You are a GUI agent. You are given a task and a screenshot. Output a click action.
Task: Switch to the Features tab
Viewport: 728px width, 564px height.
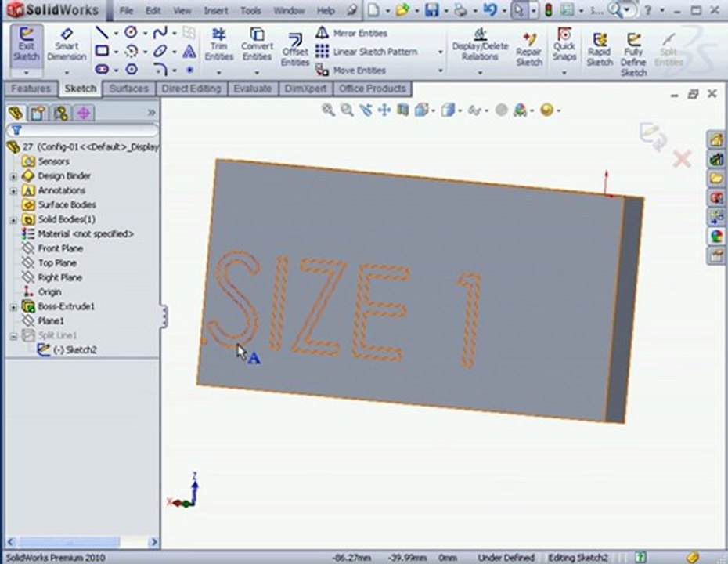tap(31, 89)
